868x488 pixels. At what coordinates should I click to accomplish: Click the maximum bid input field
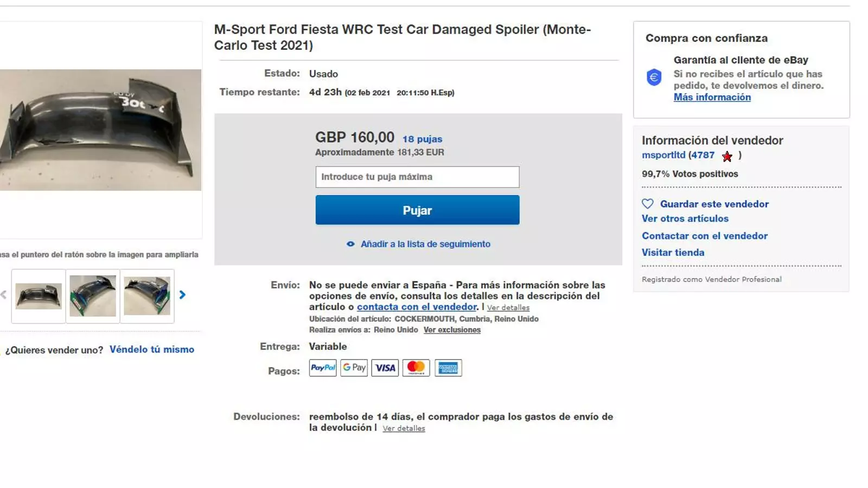pyautogui.click(x=417, y=177)
